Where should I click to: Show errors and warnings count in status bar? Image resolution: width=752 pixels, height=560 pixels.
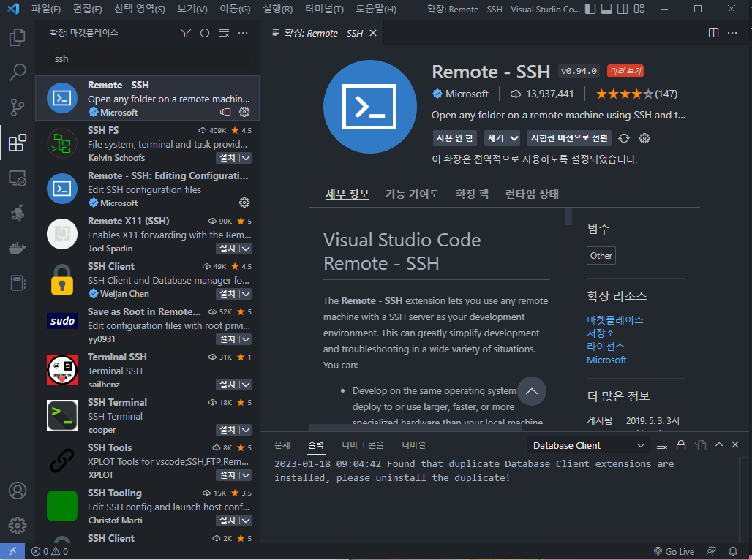pos(50,551)
